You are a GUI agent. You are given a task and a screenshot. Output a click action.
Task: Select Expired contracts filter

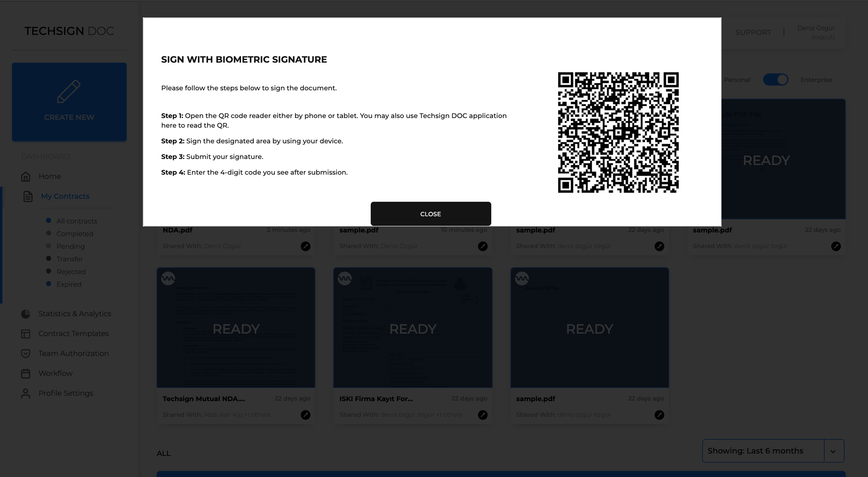(69, 284)
